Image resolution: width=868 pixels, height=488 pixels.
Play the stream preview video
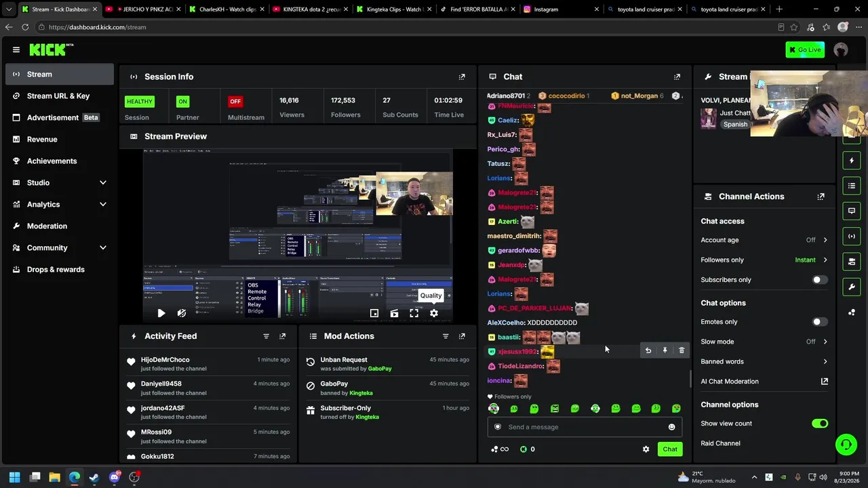[161, 313]
